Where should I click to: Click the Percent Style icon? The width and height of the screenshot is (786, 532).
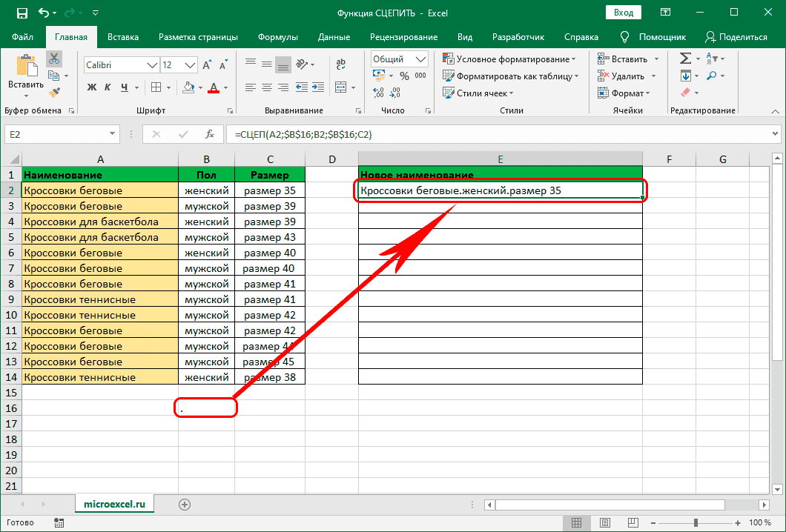coord(404,76)
